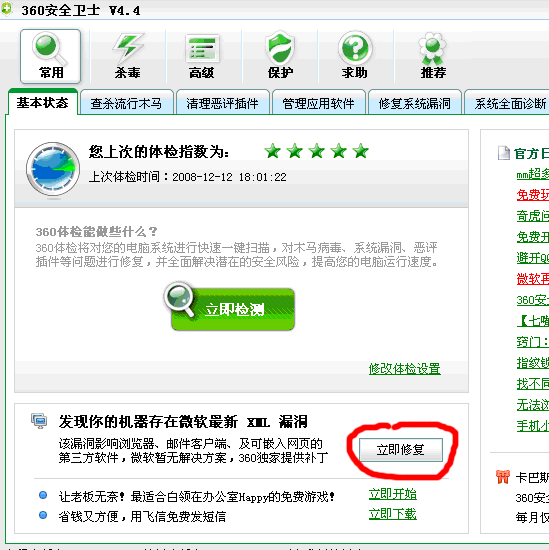Click the 让老板无奈 free games text
The image size is (549, 550).
click(197, 497)
